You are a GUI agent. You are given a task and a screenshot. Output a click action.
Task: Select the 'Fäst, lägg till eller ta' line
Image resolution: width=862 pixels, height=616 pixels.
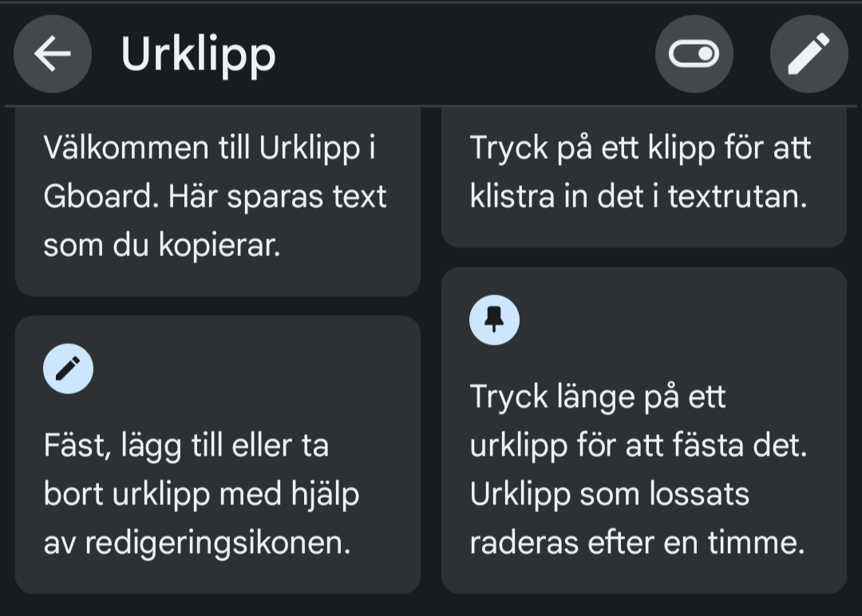186,446
